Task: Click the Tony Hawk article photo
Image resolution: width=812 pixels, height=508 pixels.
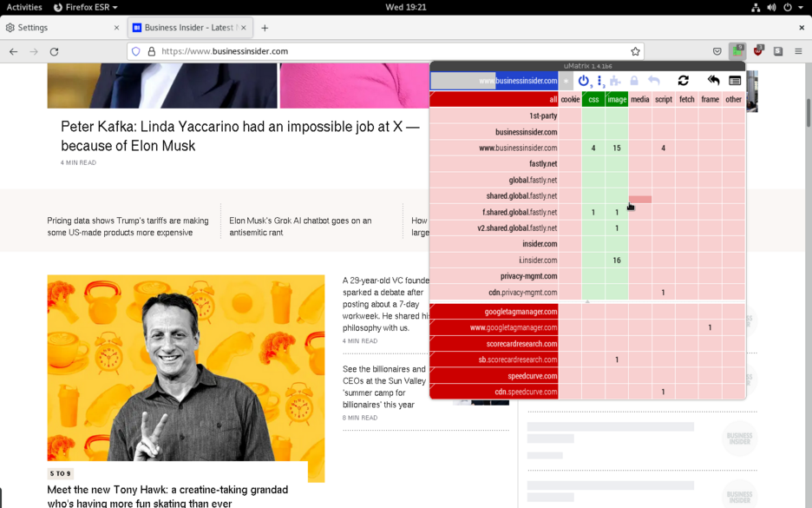Action: click(x=186, y=368)
